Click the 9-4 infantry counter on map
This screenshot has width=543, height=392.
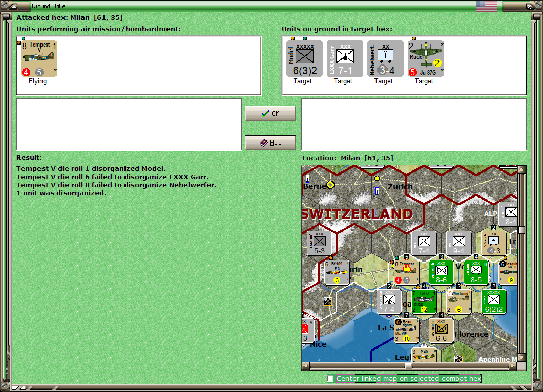pos(459,243)
